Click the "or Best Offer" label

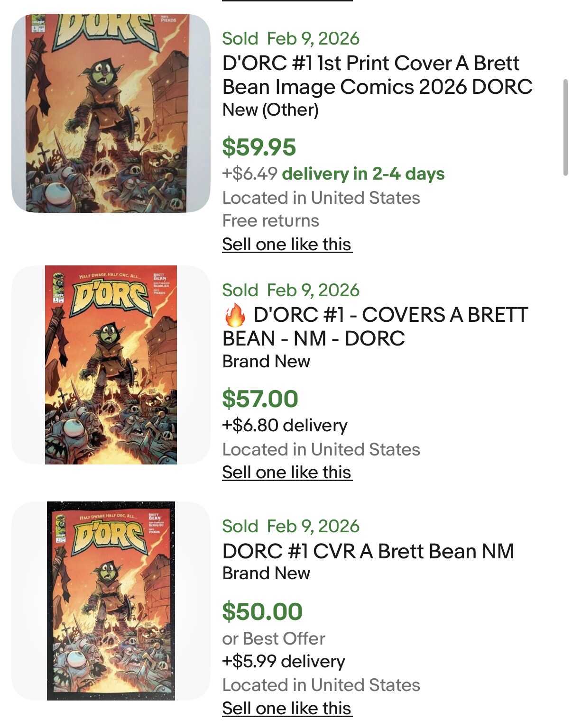274,638
